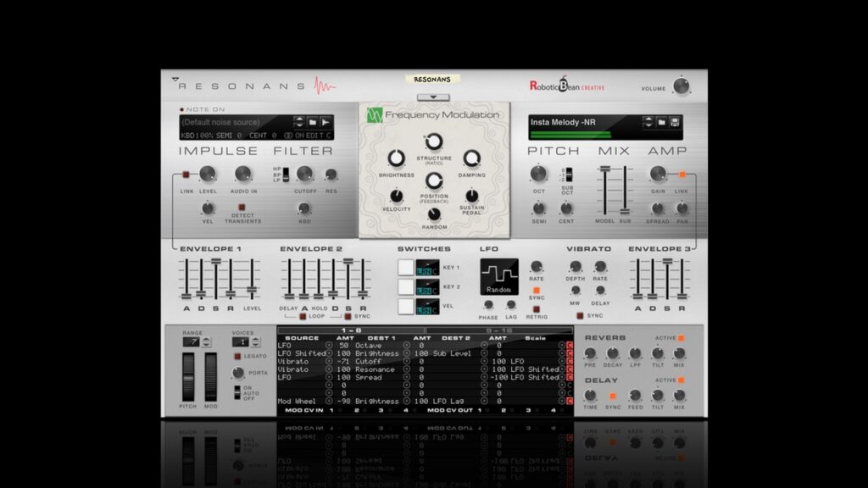Browse noise source with the folder icon
The image size is (868, 488).
312,122
